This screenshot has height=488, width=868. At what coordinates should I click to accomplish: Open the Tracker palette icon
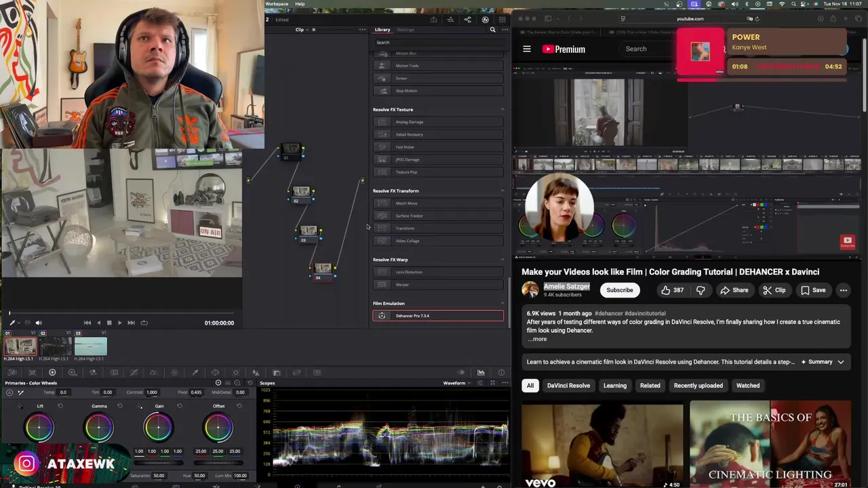(236, 372)
